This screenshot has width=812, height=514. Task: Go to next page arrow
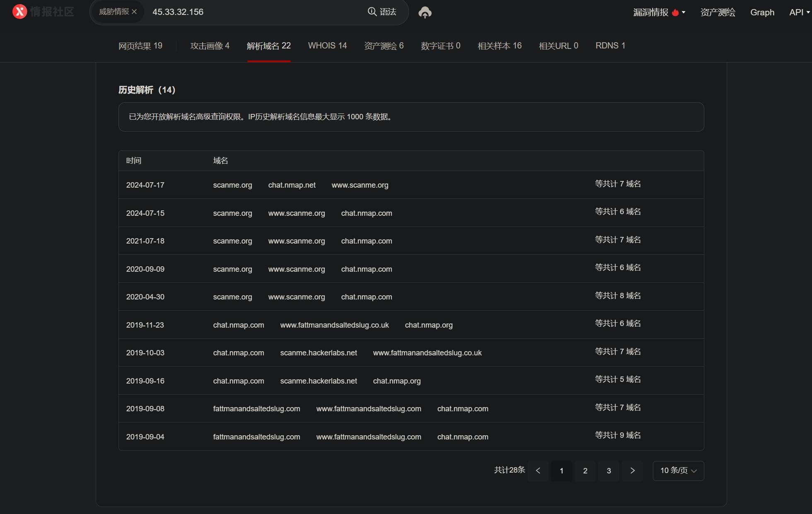pyautogui.click(x=632, y=471)
